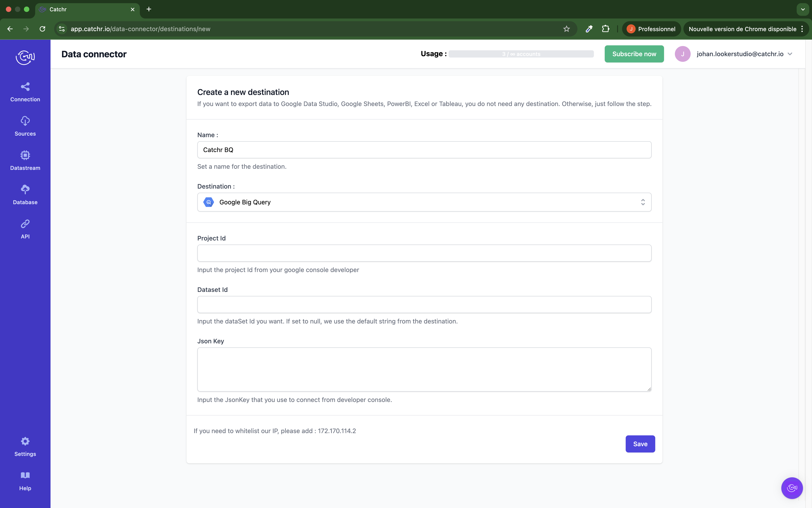
Task: Expand the Chrome tab search dropdown arrow
Action: pos(803,9)
